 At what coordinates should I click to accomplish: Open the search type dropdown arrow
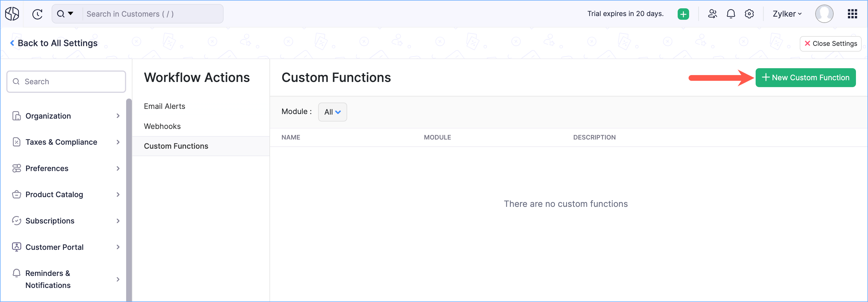(71, 13)
